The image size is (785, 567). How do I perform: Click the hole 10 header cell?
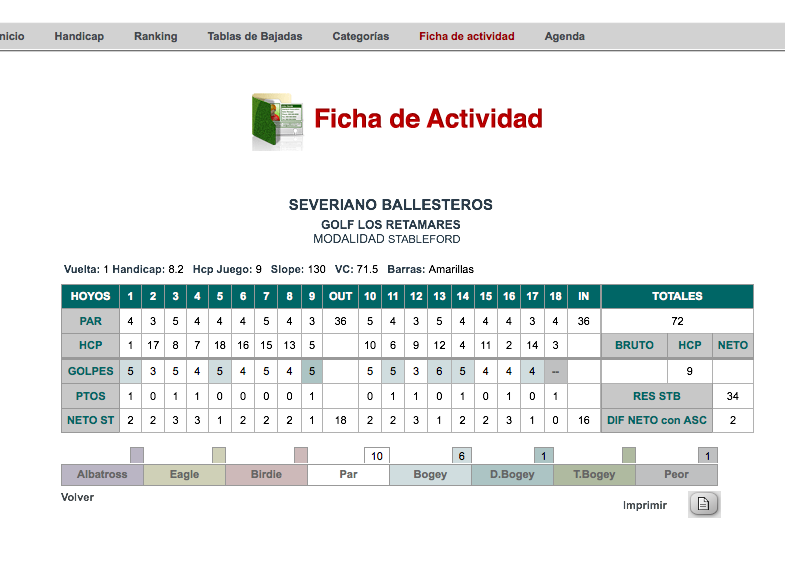click(x=370, y=296)
